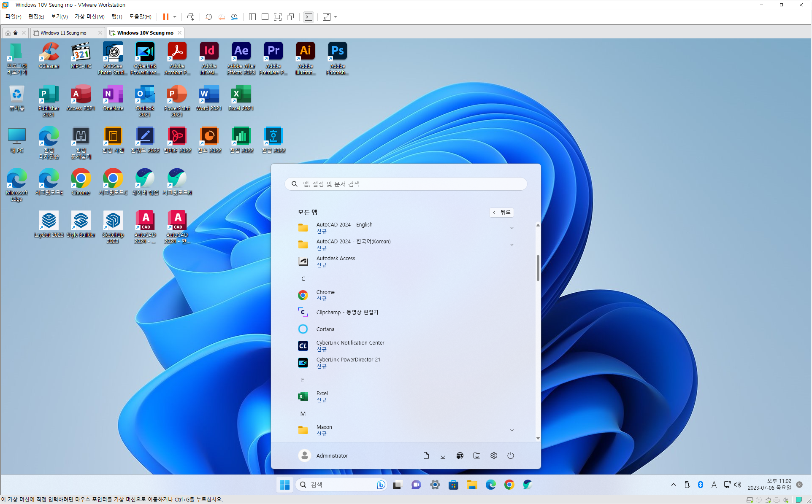Expand the Maxon folder chevron
Image resolution: width=812 pixels, height=504 pixels.
[512, 430]
